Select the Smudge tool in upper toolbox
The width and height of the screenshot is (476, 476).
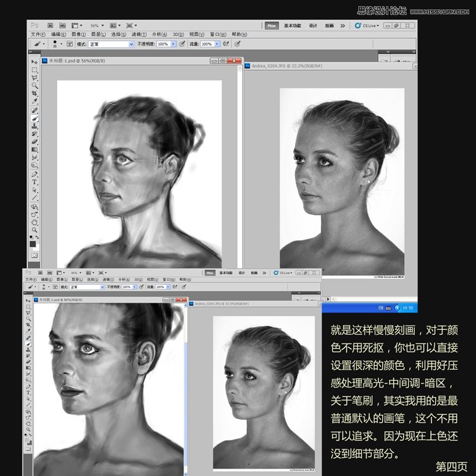click(x=34, y=157)
